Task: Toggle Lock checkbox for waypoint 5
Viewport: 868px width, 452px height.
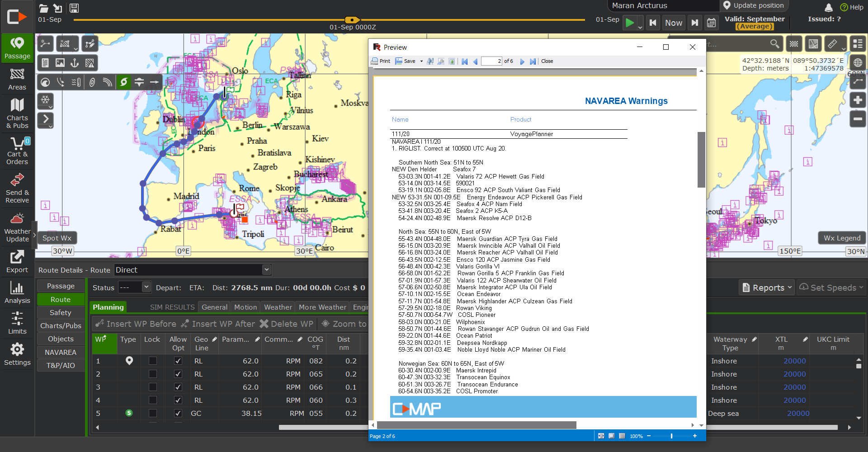Action: (x=153, y=413)
